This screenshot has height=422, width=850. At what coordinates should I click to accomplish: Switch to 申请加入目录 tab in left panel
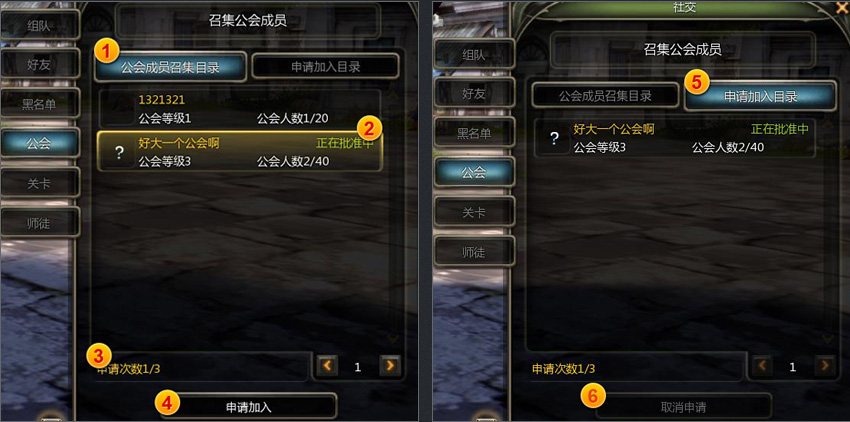coord(326,67)
